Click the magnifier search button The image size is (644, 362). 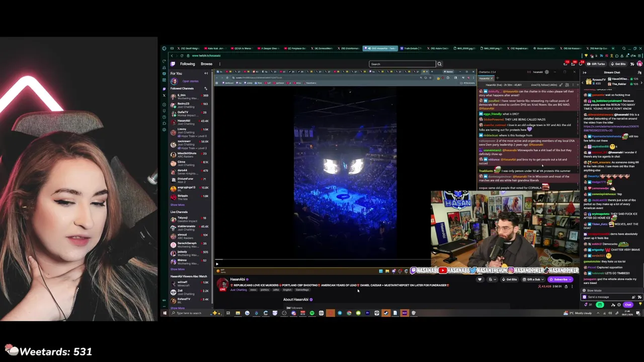point(439,64)
